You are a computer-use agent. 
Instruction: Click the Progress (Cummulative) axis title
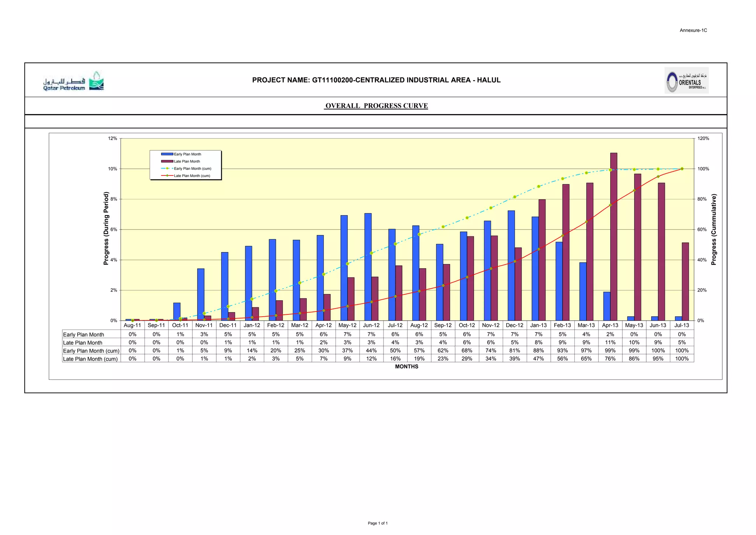[714, 229]
